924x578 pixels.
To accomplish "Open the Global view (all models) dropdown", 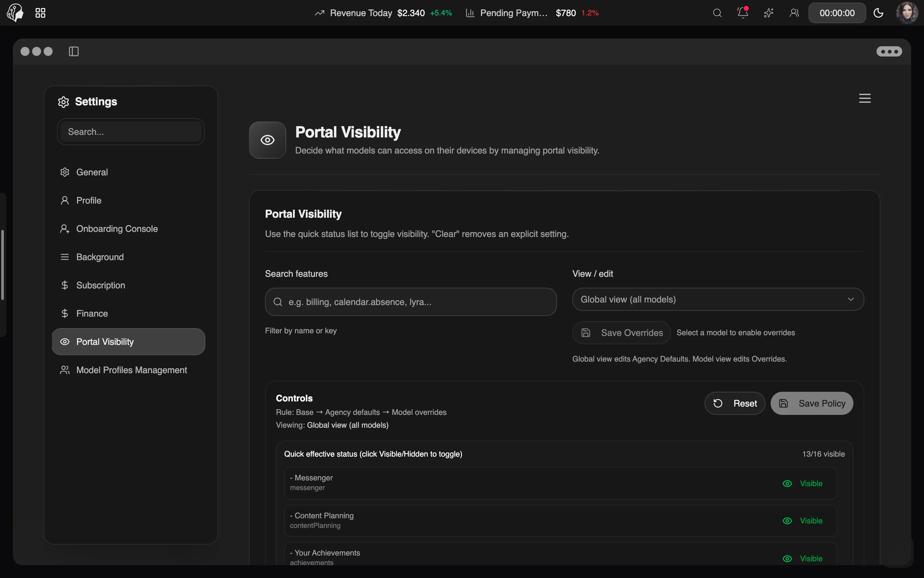I will click(718, 299).
